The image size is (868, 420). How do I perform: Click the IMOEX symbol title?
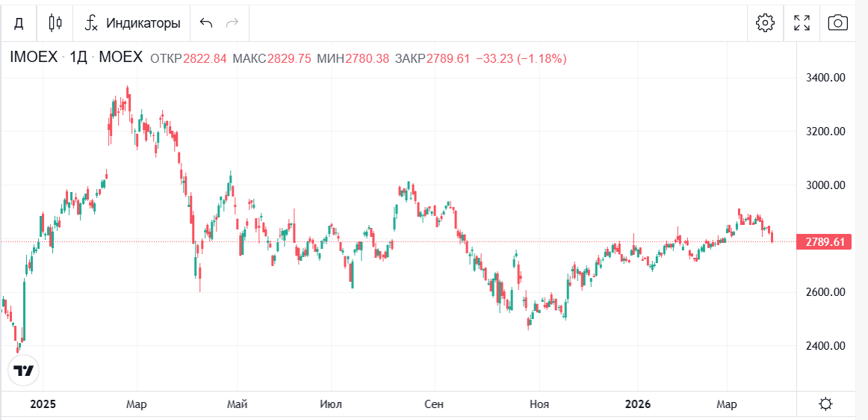click(x=33, y=58)
